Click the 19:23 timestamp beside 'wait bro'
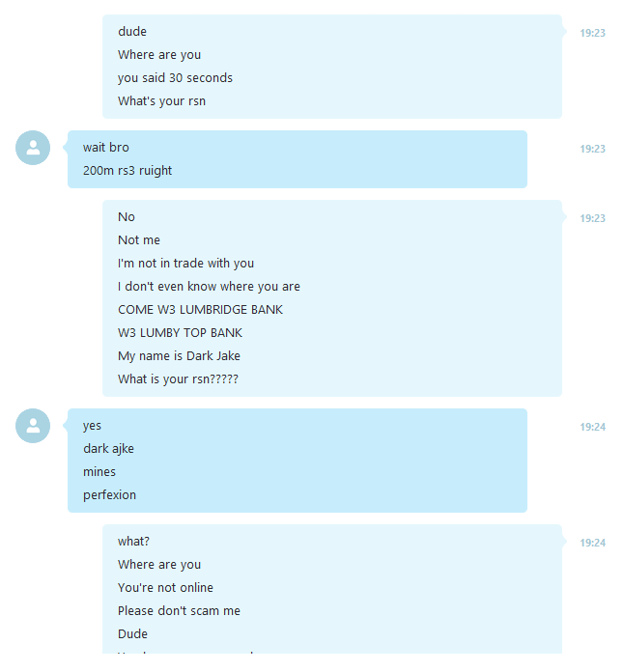 pyautogui.click(x=592, y=149)
